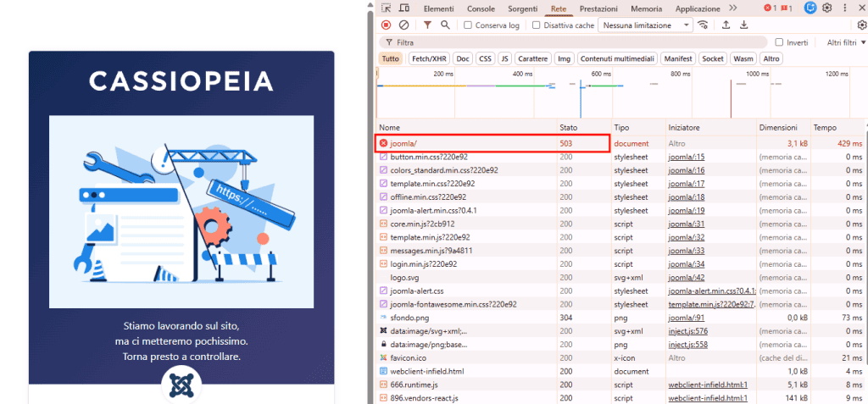The image size is (868, 404).
Task: Open DevTools settings gear in top bar
Action: (x=827, y=8)
